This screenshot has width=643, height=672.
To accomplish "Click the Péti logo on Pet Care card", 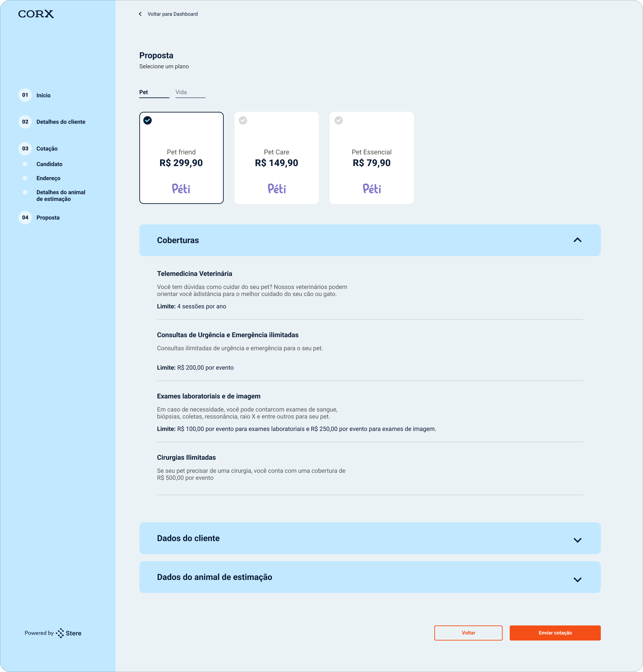I will [x=277, y=189].
